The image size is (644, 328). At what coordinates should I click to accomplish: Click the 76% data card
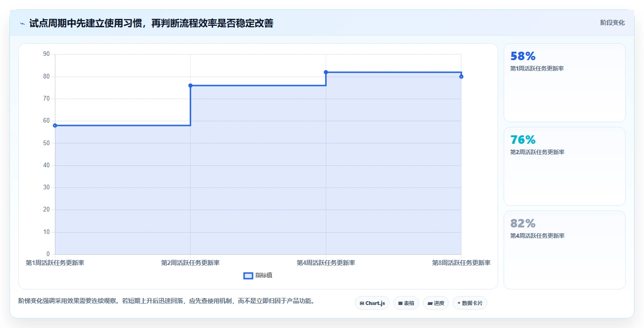[x=564, y=166]
